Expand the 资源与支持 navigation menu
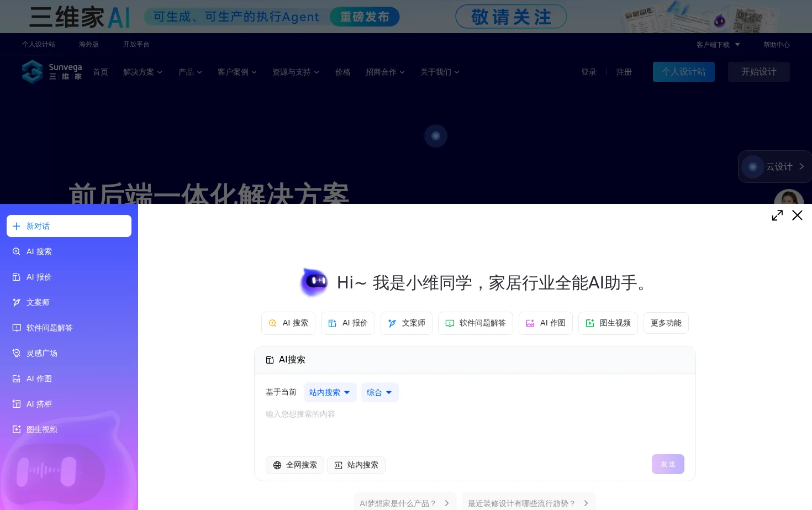Viewport: 812px width, 510px height. tap(296, 72)
